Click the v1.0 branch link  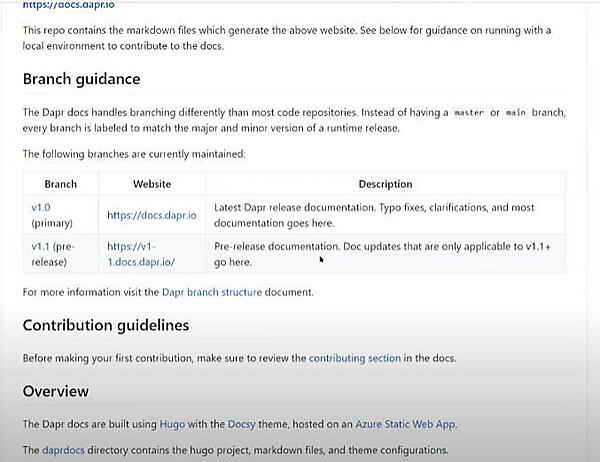(41, 206)
